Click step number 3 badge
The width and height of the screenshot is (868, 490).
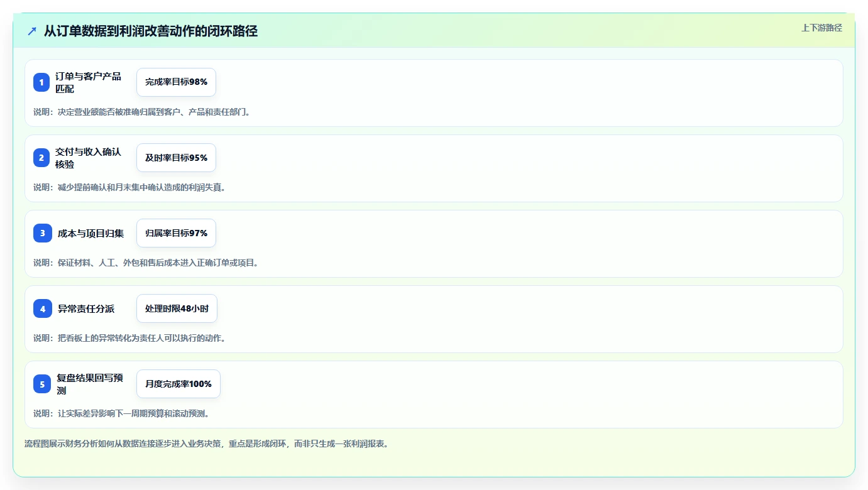pos(43,233)
